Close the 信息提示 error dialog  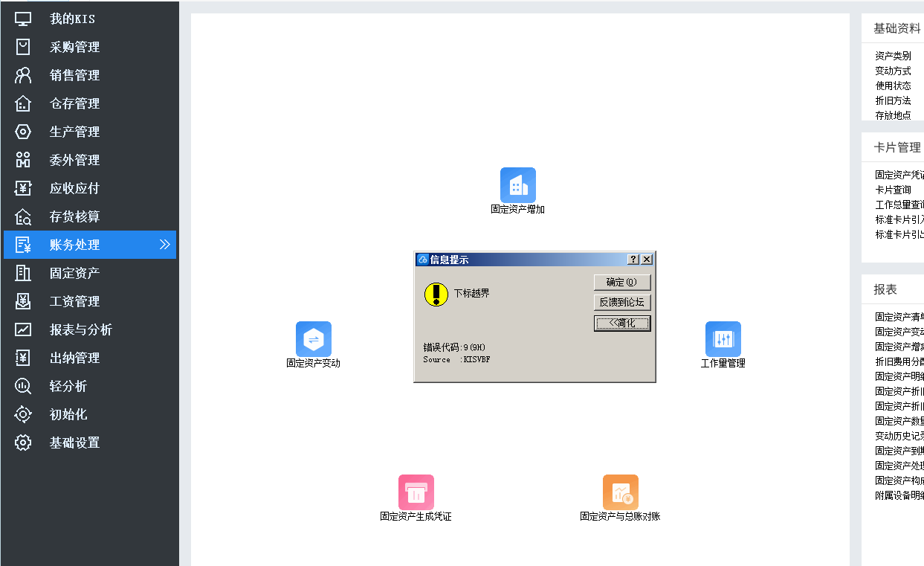(x=647, y=260)
